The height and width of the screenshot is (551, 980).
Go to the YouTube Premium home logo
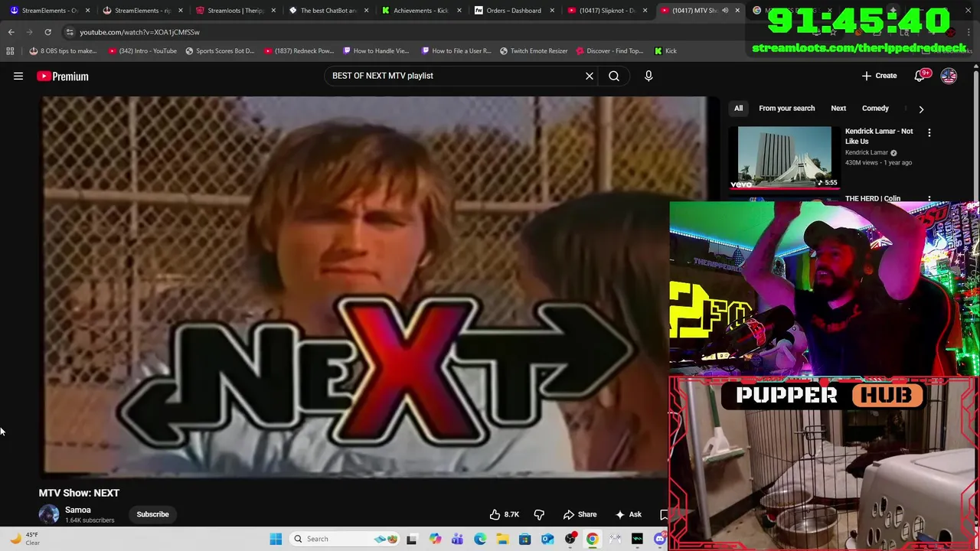[63, 76]
